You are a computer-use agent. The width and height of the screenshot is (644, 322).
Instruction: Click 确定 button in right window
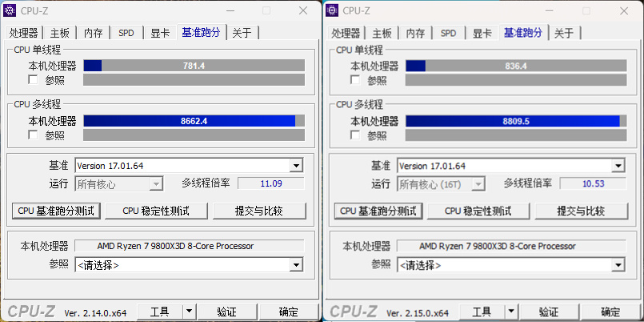click(x=610, y=312)
